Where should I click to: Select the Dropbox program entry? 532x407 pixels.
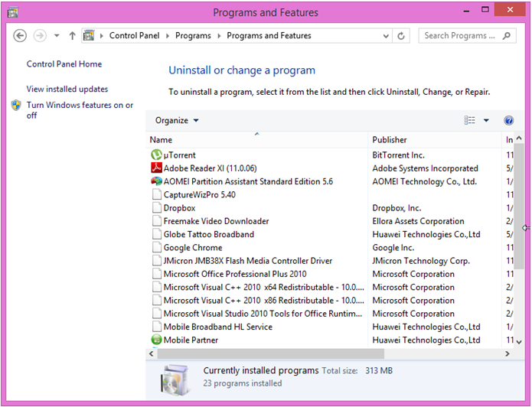coord(179,208)
